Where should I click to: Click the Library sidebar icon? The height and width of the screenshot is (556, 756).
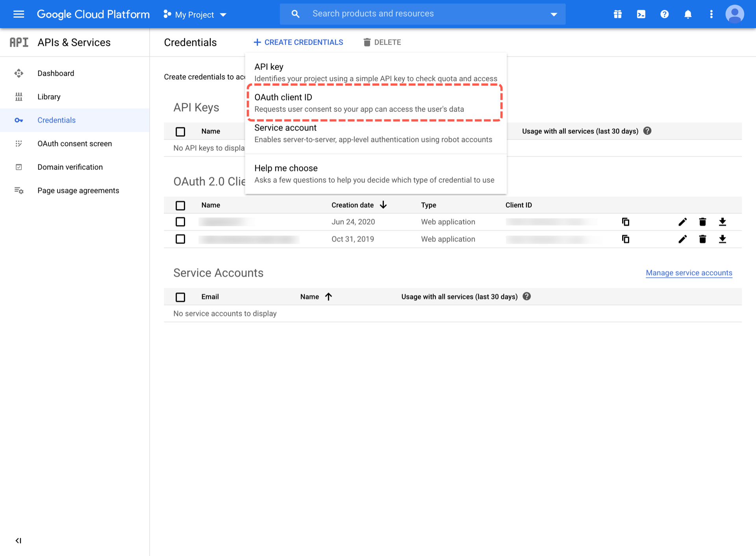(19, 97)
